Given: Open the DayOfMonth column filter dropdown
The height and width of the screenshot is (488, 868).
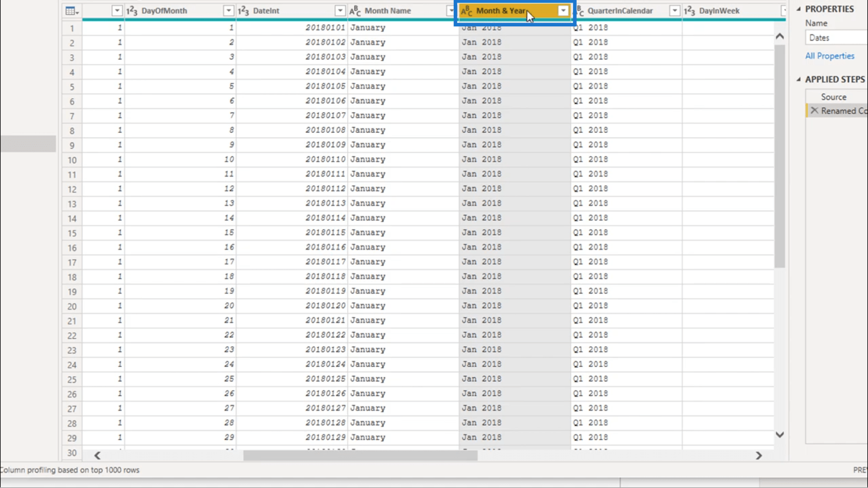Looking at the screenshot, I should click(228, 11).
